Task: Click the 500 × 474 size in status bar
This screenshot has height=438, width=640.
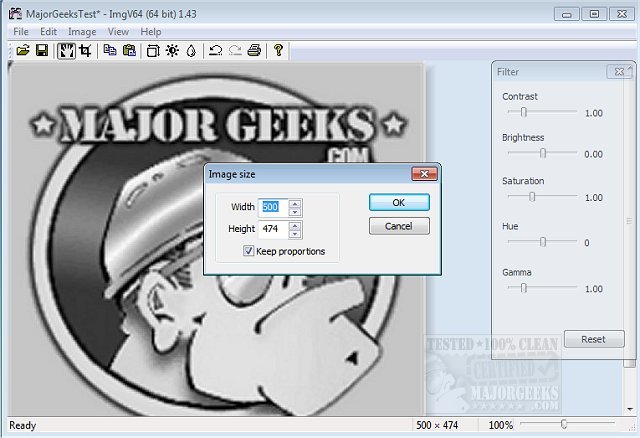Action: (437, 425)
